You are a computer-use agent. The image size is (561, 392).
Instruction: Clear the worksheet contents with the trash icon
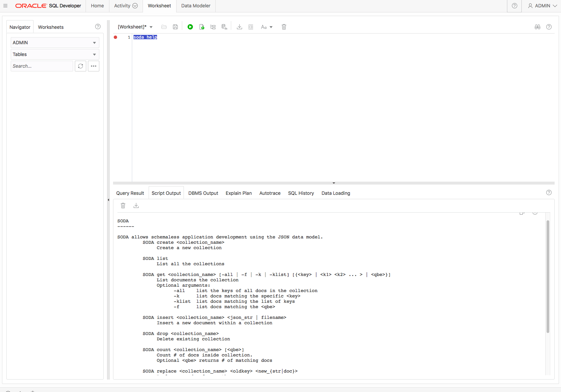click(x=284, y=27)
